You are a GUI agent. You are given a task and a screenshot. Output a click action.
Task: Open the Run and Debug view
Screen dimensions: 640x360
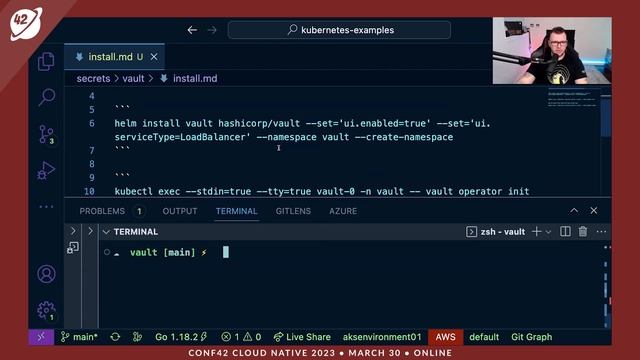click(x=46, y=170)
